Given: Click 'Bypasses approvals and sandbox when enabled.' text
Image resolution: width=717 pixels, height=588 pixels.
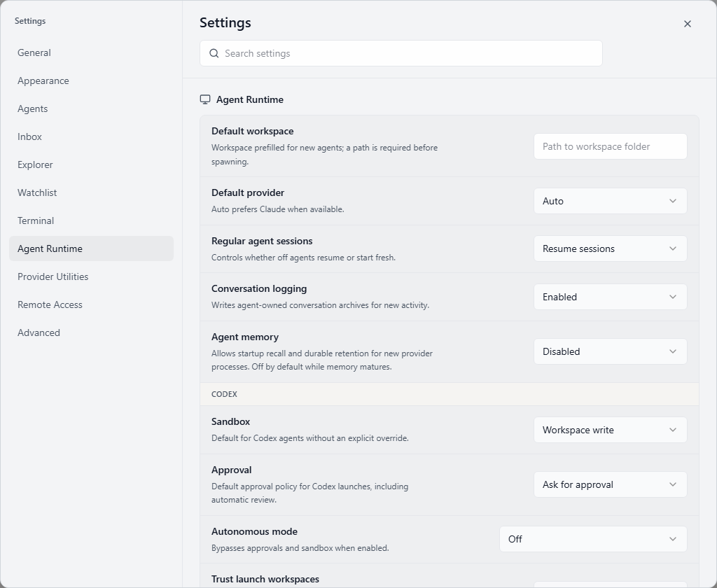Looking at the screenshot, I should 300,548.
